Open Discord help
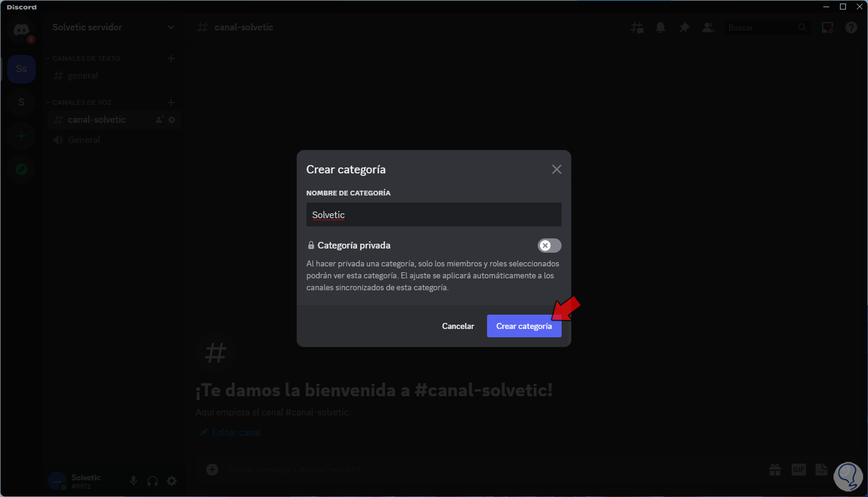The image size is (868, 497). click(851, 27)
